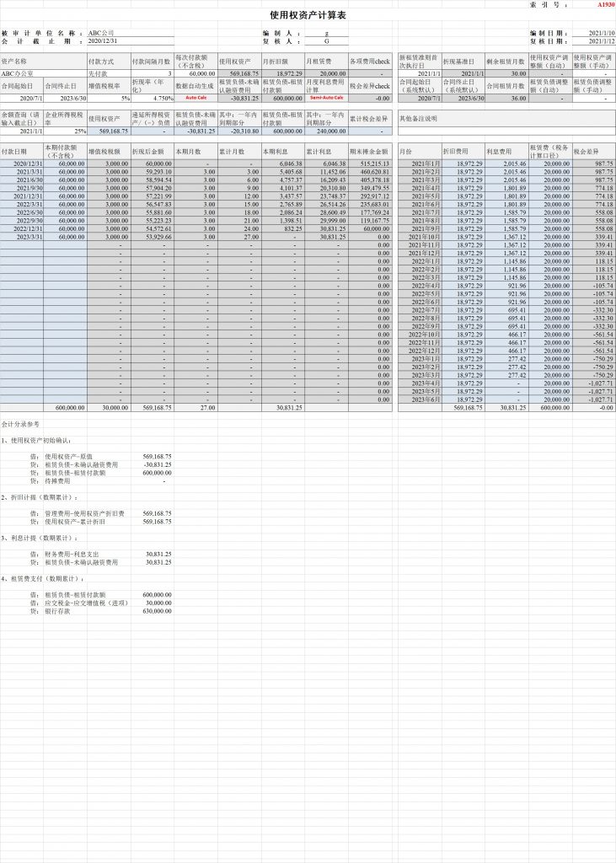
Task: Select the 2021/3/31 payment date row cell
Action: coord(21,171)
